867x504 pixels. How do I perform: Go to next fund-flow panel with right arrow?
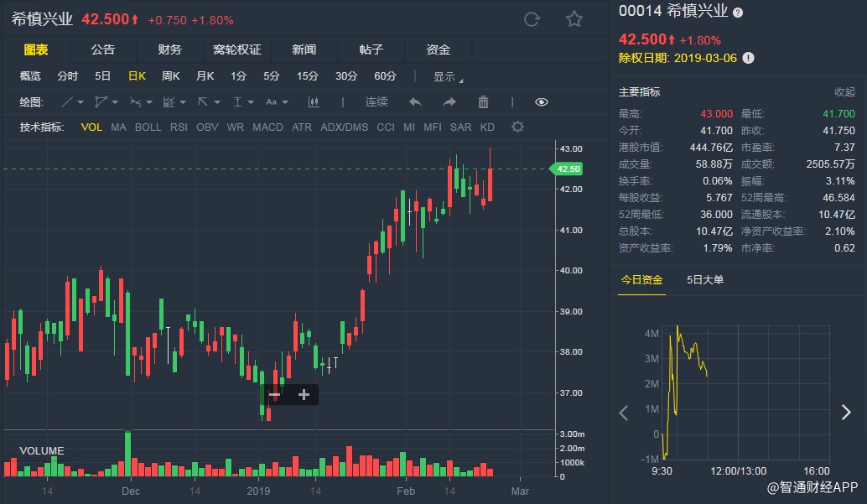point(845,412)
